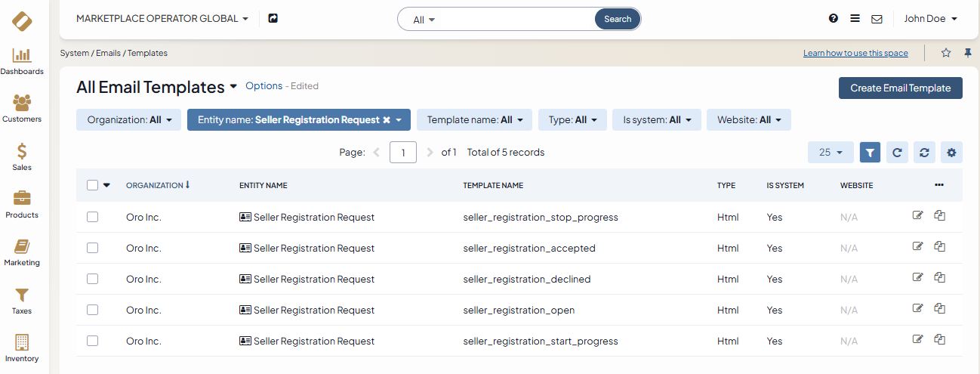
Task: Expand the John Doe user menu
Action: tap(930, 19)
